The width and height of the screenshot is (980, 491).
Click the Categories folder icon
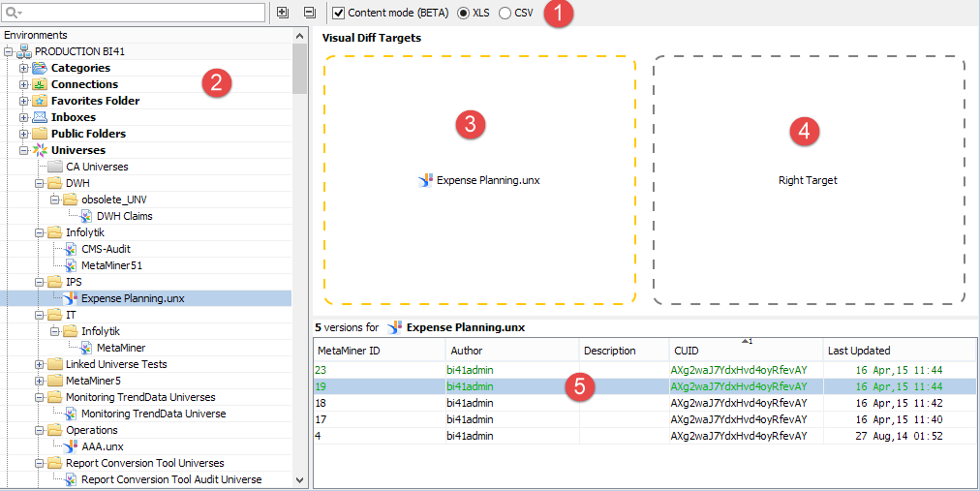click(x=40, y=68)
